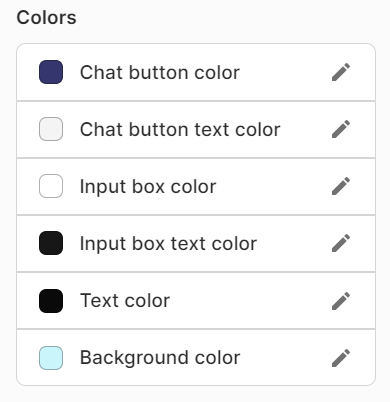Edit Background color using pencil icon
Viewport: 390px width, 402px height.
(341, 358)
